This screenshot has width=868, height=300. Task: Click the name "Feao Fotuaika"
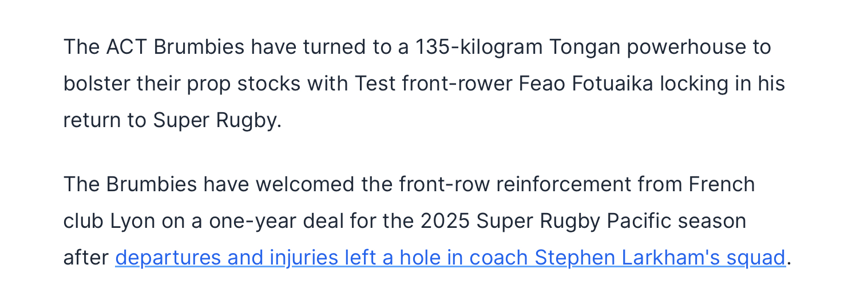[x=586, y=84]
